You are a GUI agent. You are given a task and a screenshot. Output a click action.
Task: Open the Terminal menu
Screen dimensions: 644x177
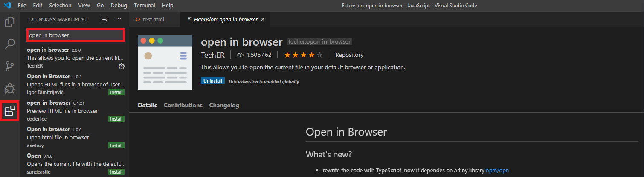[144, 6]
